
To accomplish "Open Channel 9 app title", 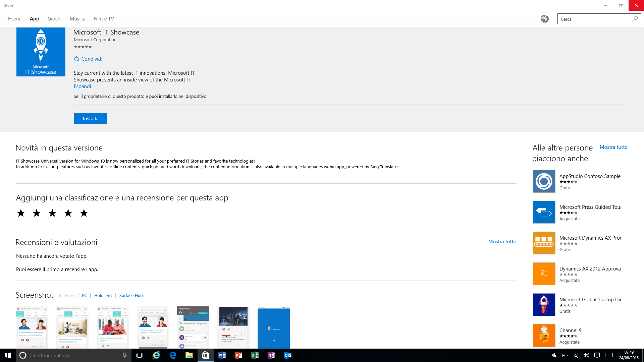I will 571,330.
